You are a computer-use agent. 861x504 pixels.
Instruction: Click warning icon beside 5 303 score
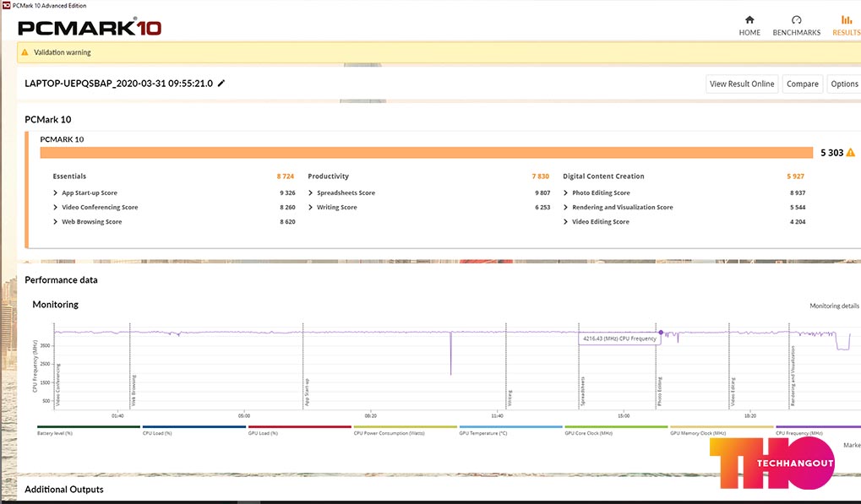click(x=850, y=153)
